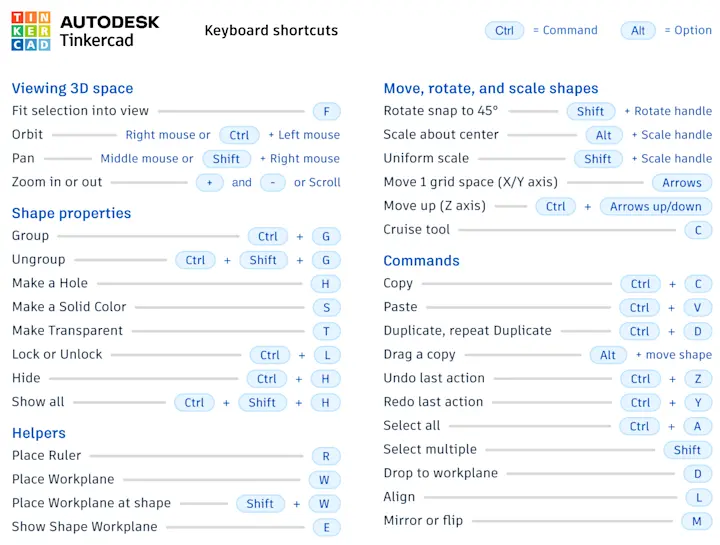The image size is (720, 545).
Task: Click the Tinkercad colorful logo
Action: coord(31,31)
